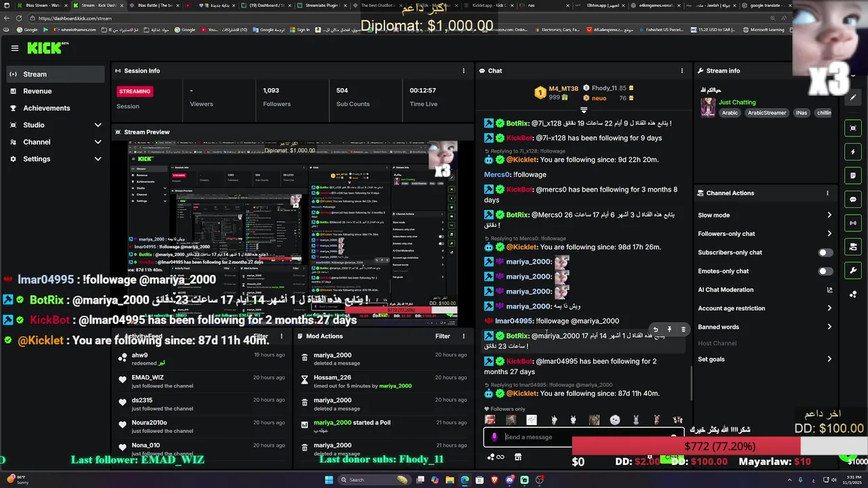Click the STREAMING status badge
Image resolution: width=868 pixels, height=488 pixels.
pyautogui.click(x=134, y=91)
